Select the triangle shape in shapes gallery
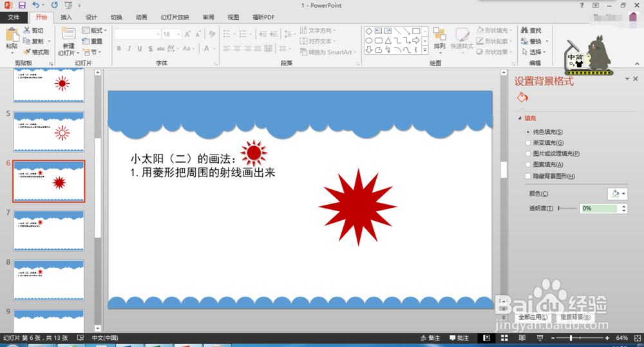This screenshot has height=347, width=644. coord(388,41)
